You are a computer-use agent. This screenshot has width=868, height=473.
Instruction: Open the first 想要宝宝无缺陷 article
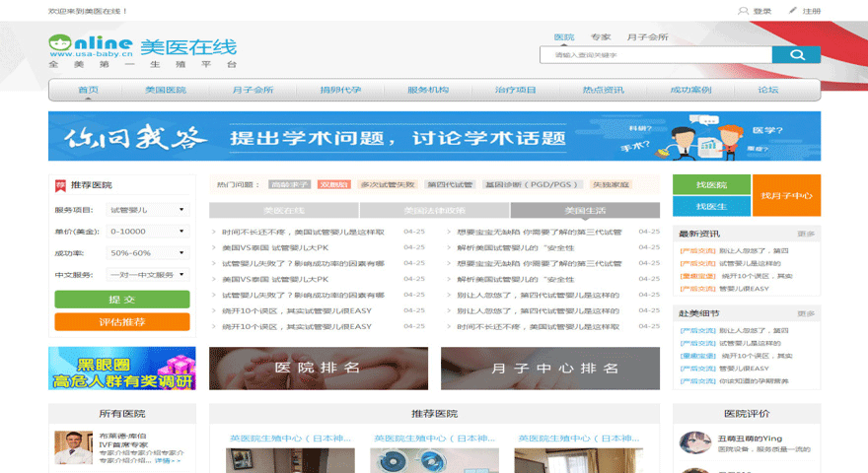point(540,233)
